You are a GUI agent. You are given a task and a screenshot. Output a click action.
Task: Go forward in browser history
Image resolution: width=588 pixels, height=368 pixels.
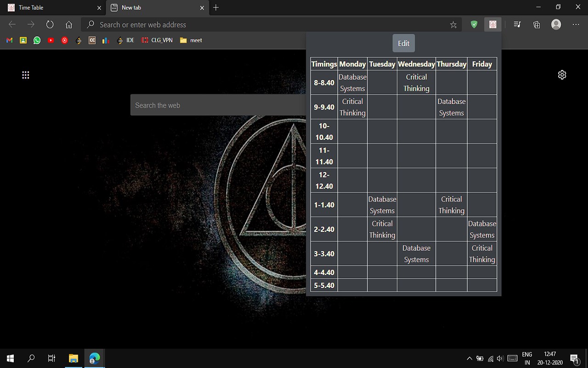tap(31, 25)
